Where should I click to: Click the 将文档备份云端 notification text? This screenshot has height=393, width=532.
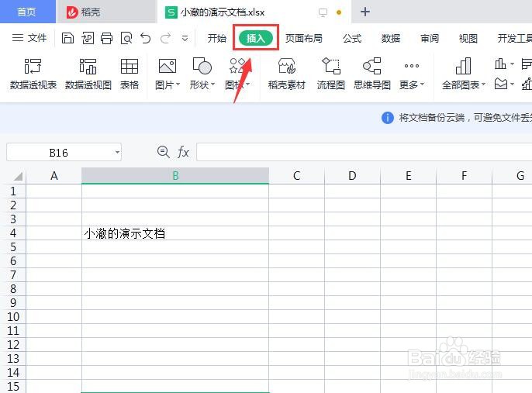tap(465, 118)
